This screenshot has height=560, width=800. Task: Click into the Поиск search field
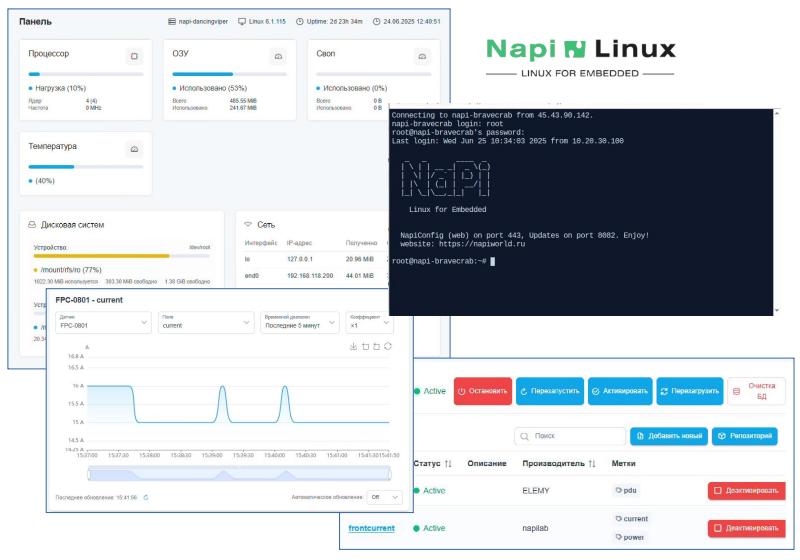[x=569, y=437]
